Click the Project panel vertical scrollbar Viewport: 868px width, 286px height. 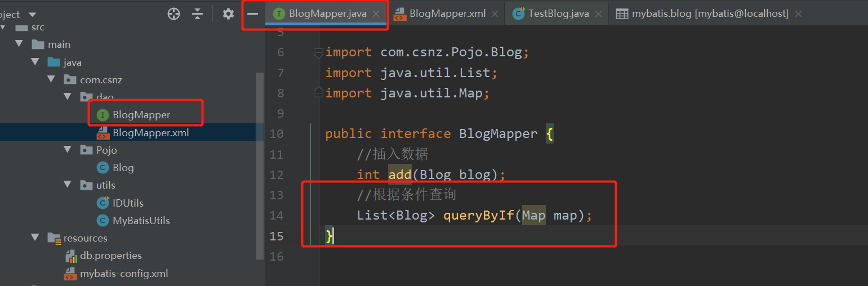[x=260, y=166]
